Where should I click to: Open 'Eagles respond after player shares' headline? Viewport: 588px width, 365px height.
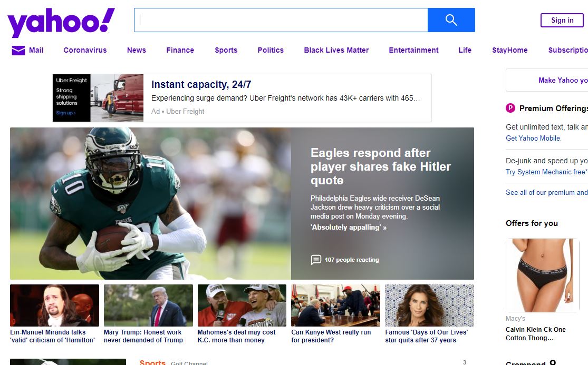tap(381, 166)
